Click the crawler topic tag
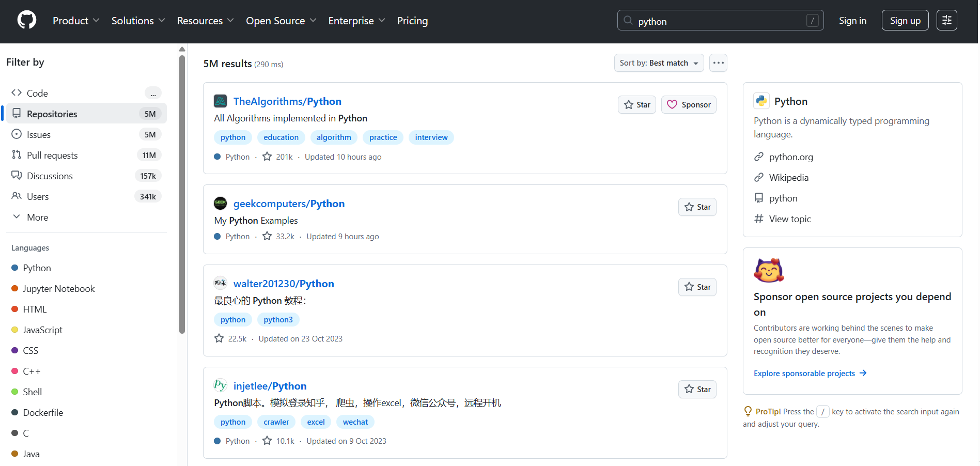The height and width of the screenshot is (466, 980). pos(276,422)
